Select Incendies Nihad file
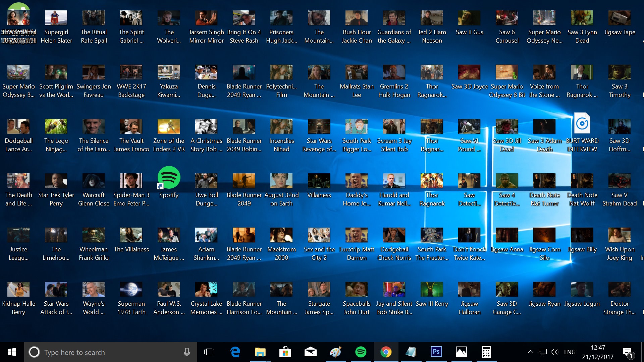 point(281,136)
